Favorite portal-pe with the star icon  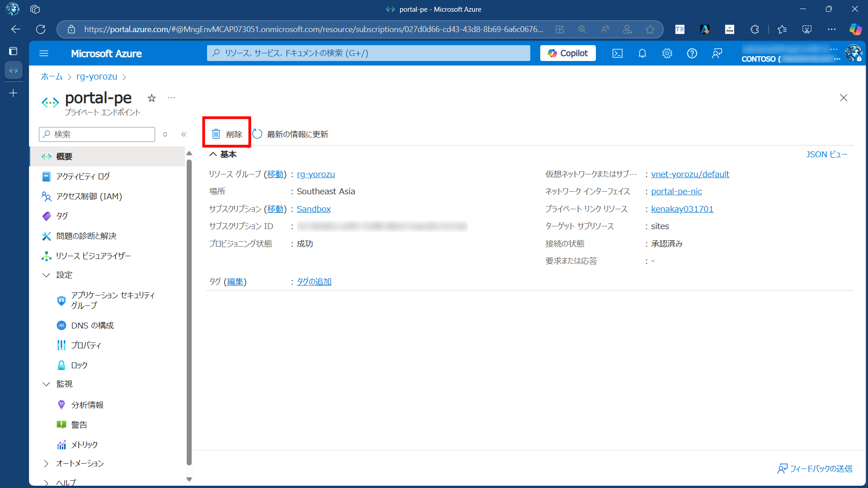152,98
